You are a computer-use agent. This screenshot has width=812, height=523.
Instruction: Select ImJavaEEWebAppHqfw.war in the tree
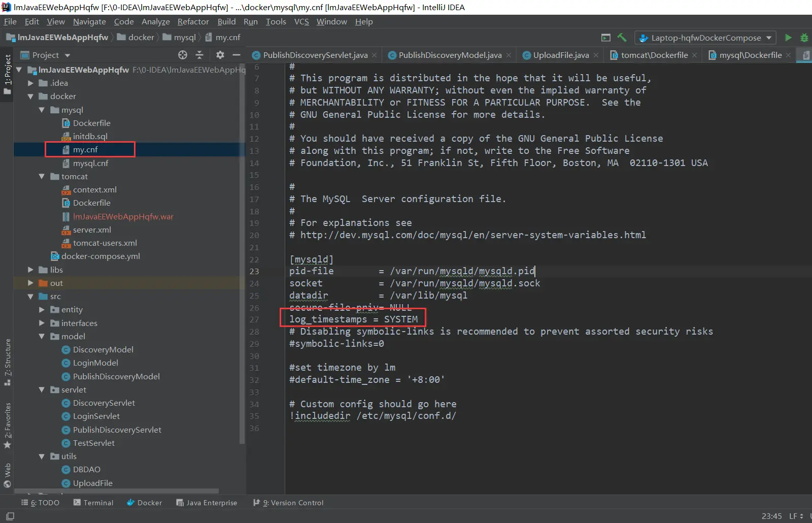[123, 217]
